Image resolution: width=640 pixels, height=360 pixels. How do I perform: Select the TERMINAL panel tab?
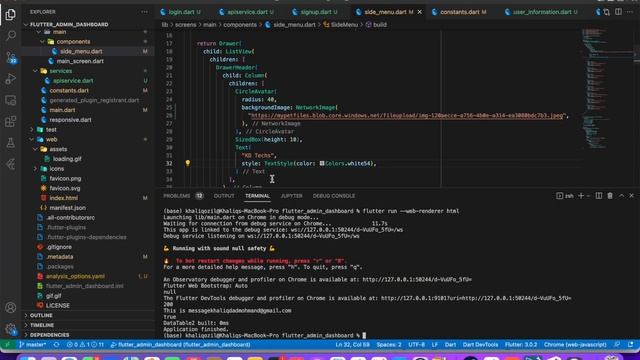(257, 196)
